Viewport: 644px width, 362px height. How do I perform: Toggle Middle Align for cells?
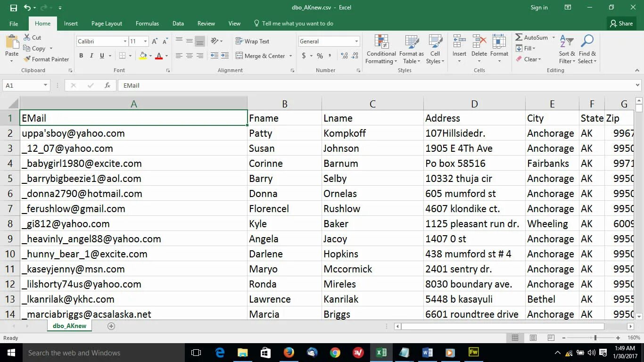click(x=190, y=41)
